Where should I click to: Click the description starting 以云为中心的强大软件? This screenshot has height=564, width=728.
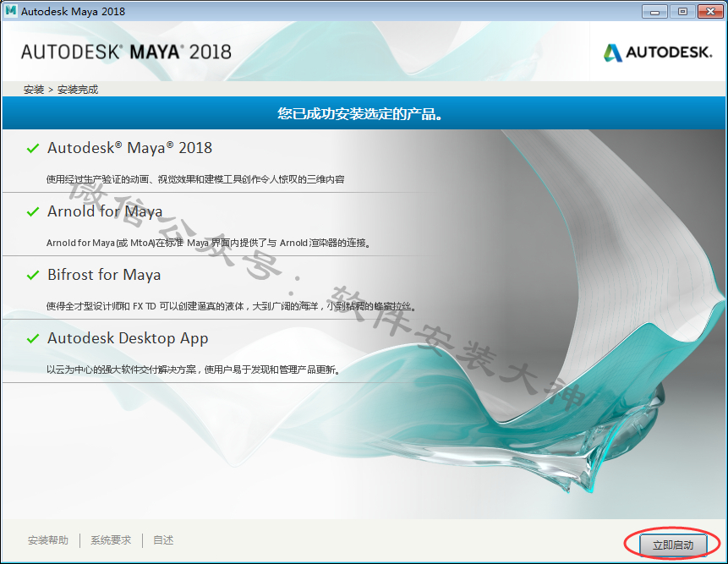tap(194, 370)
